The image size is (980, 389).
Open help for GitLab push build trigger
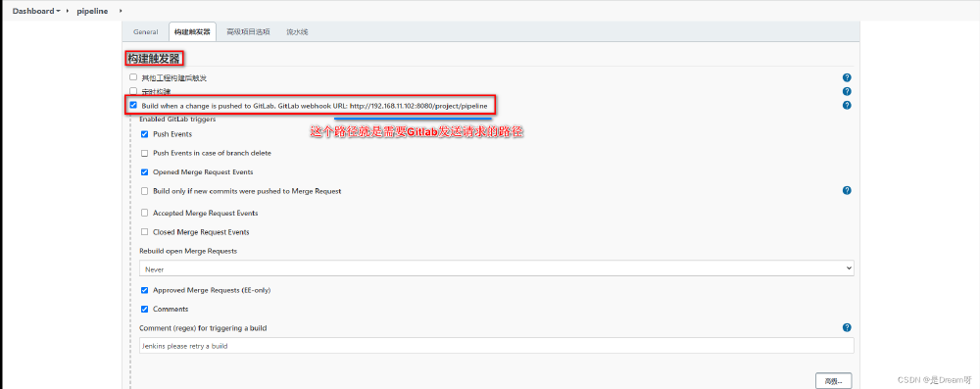click(x=847, y=105)
